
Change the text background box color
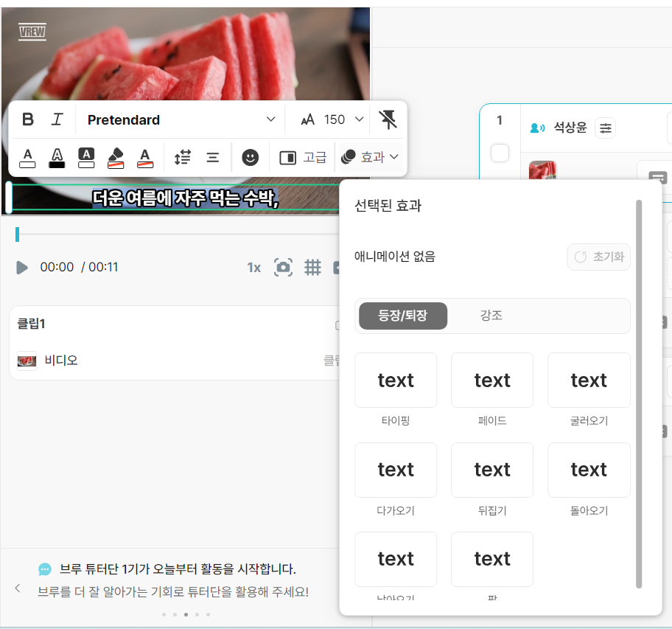[86, 158]
